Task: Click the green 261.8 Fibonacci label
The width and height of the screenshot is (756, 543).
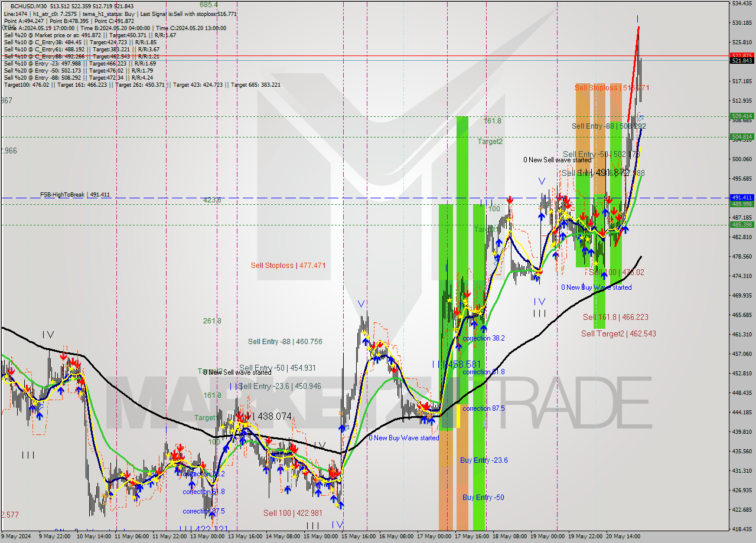Action: click(212, 321)
